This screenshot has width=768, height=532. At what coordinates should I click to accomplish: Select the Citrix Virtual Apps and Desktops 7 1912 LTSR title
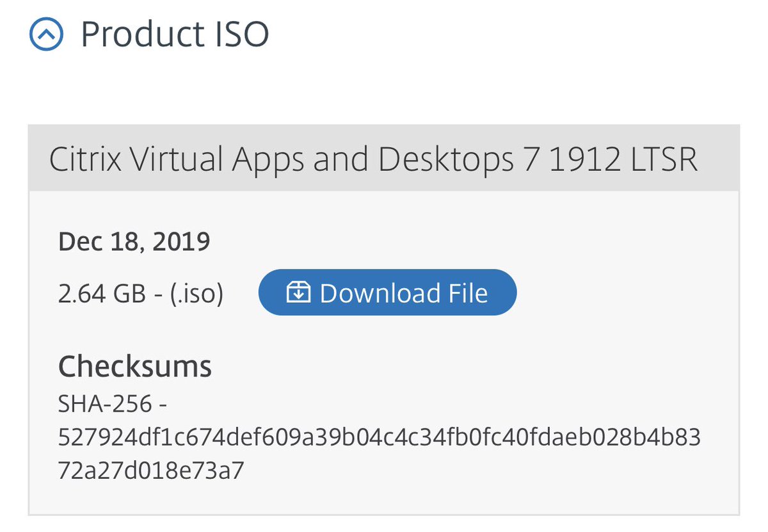click(x=373, y=160)
